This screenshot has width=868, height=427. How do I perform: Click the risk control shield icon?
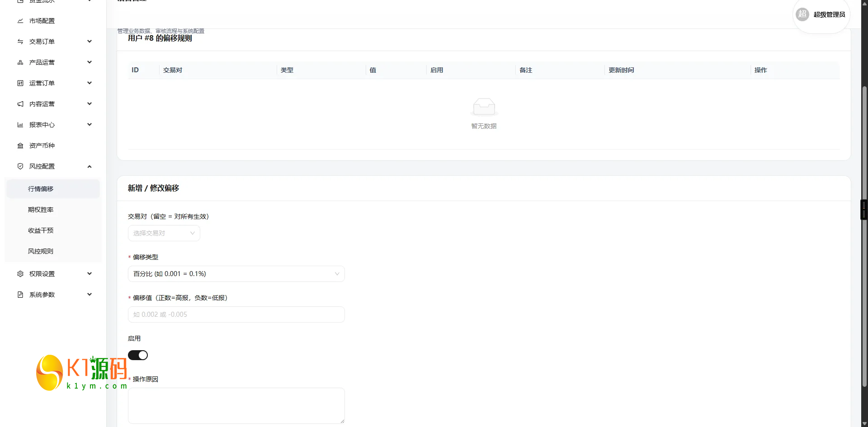click(x=20, y=166)
